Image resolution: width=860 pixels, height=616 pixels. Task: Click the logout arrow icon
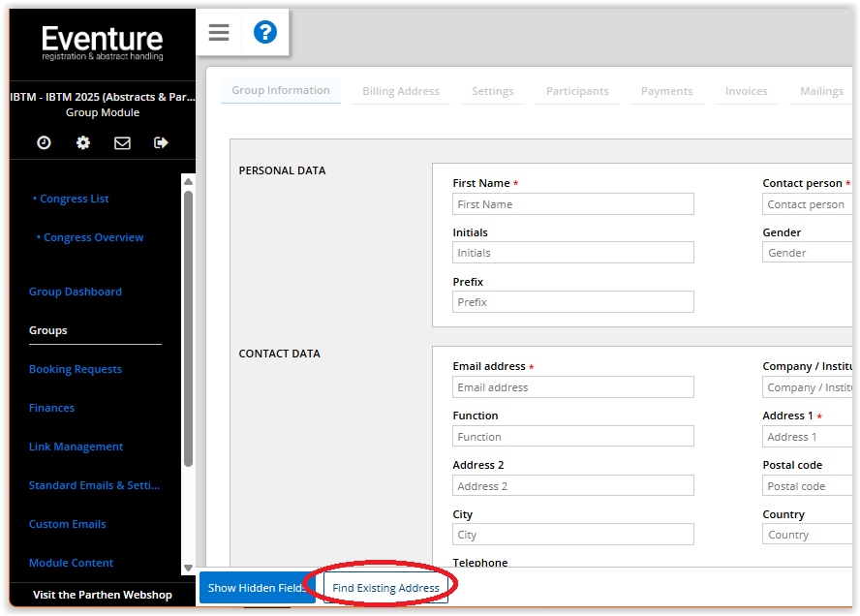point(161,142)
